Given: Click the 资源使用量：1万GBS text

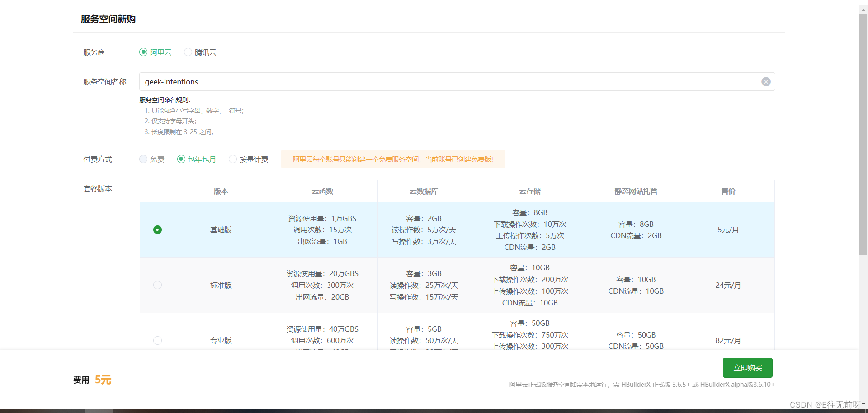Looking at the screenshot, I should coord(322,218).
